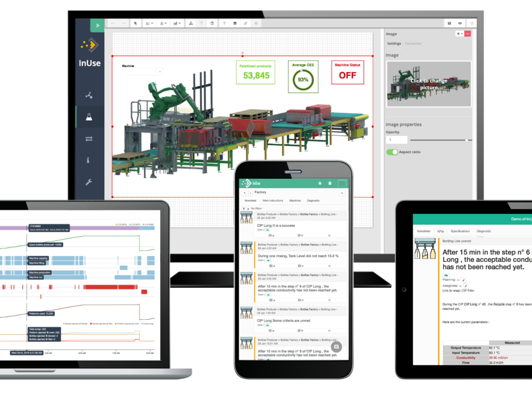Select the Work Instructions tab on the phone
The width and height of the screenshot is (532, 399).
click(x=272, y=201)
